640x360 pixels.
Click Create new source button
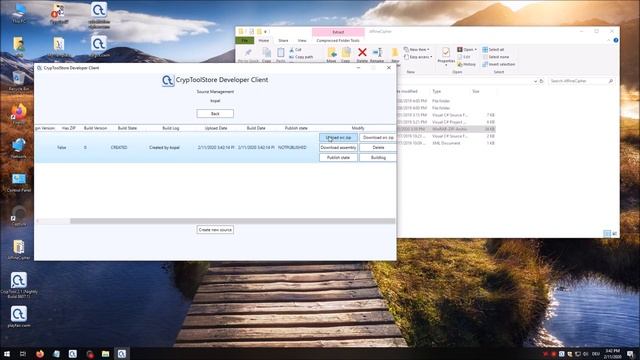215,230
